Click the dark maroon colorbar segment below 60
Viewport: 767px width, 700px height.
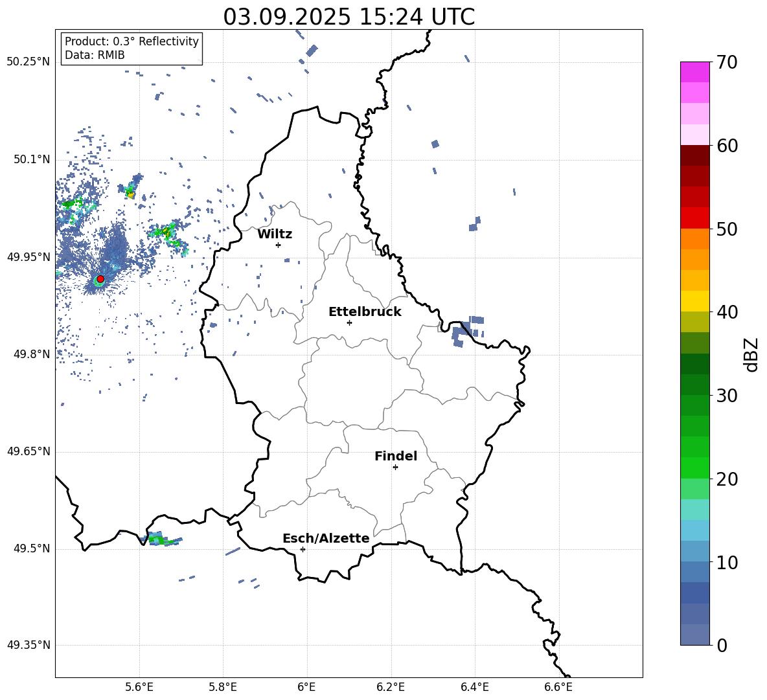coord(694,155)
